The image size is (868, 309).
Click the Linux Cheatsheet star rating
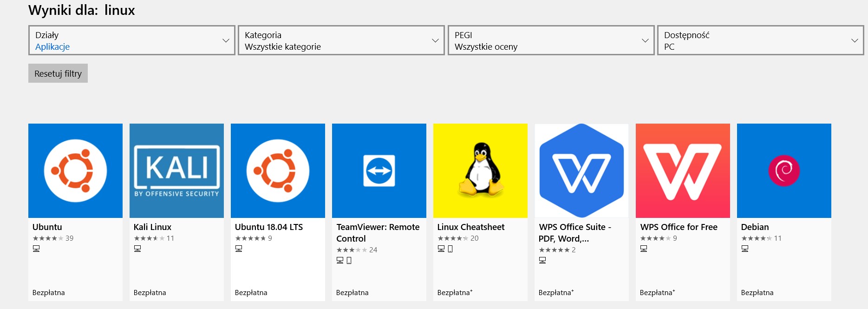tap(453, 238)
